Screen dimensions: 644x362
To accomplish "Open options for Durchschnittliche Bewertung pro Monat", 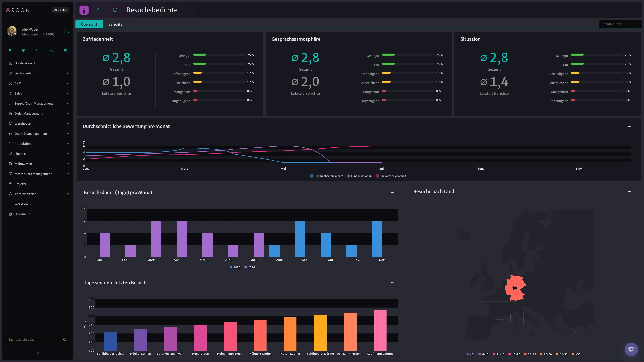I will coord(629,126).
